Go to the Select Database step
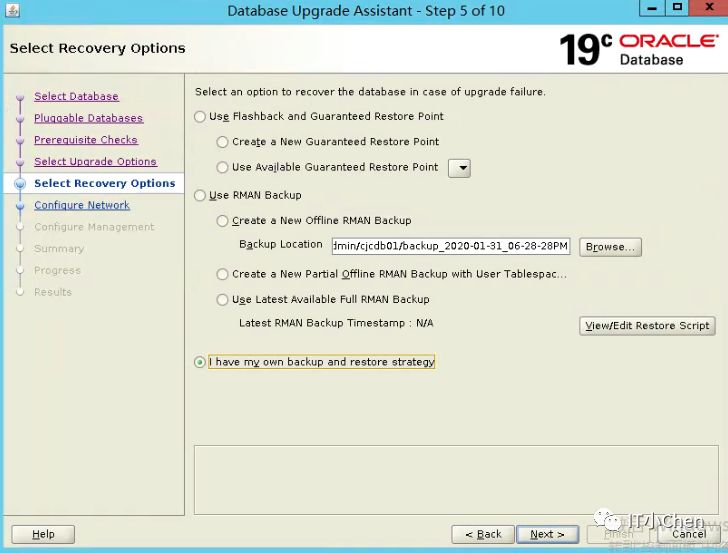This screenshot has height=553, width=728. 77,97
